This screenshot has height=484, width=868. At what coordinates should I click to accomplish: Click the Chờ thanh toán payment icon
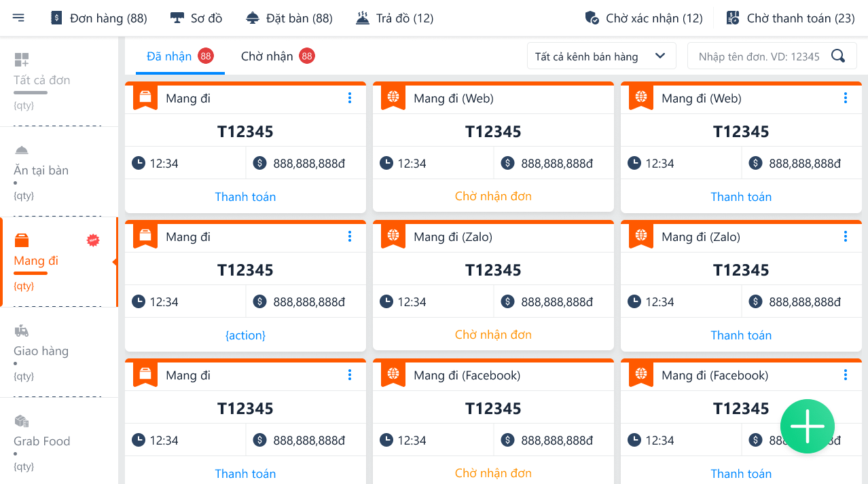click(x=732, y=18)
